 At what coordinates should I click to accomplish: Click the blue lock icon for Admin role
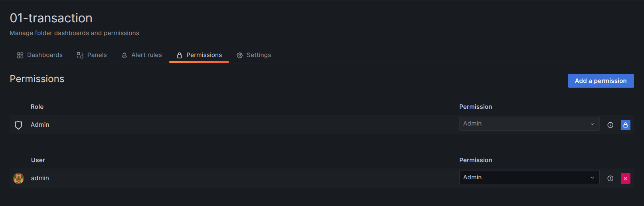pos(625,125)
